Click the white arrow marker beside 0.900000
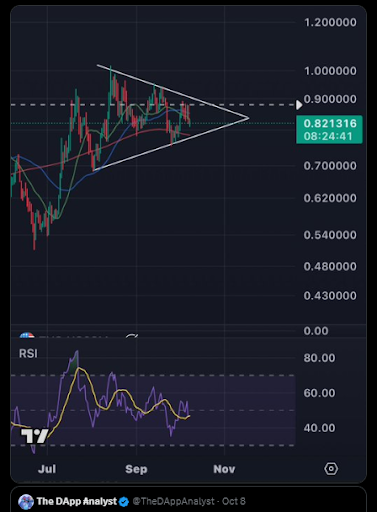 click(299, 105)
